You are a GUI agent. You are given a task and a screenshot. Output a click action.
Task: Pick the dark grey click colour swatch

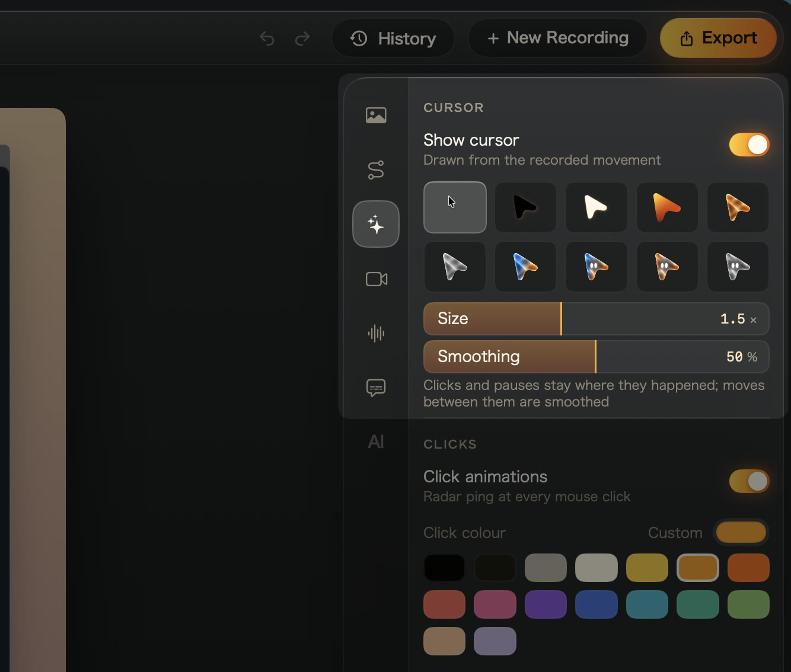pos(546,568)
